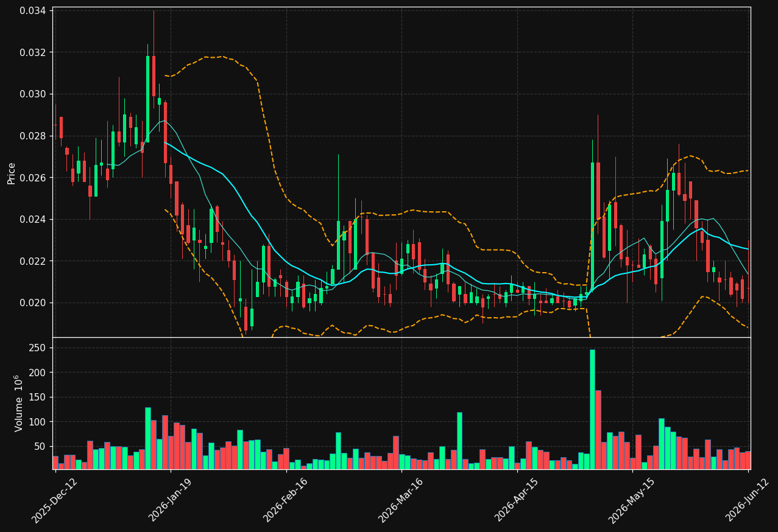
Task: Click the 50 volume axis label
Action: pos(39,446)
